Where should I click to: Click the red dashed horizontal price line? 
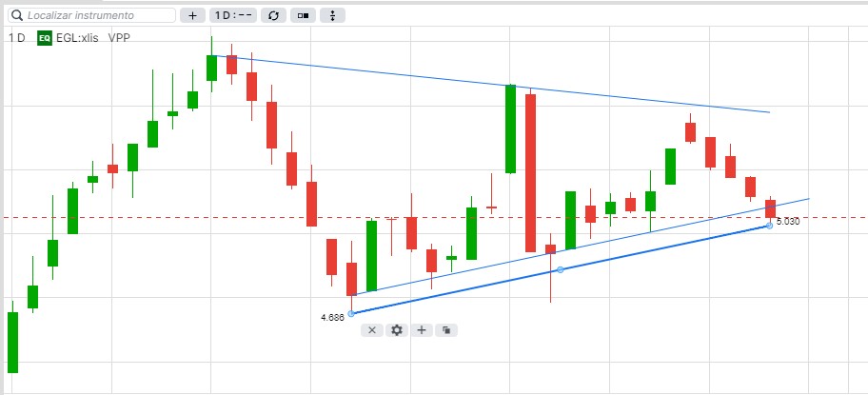tap(110, 217)
